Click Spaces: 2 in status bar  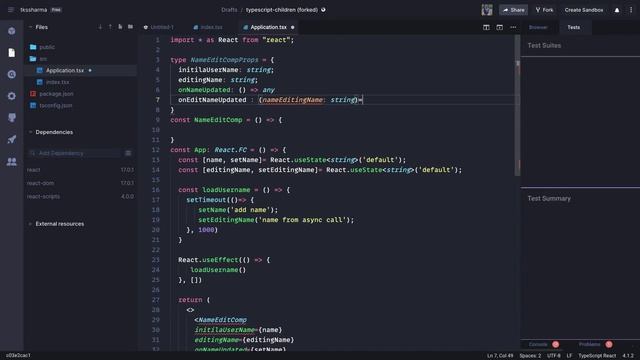530,356
